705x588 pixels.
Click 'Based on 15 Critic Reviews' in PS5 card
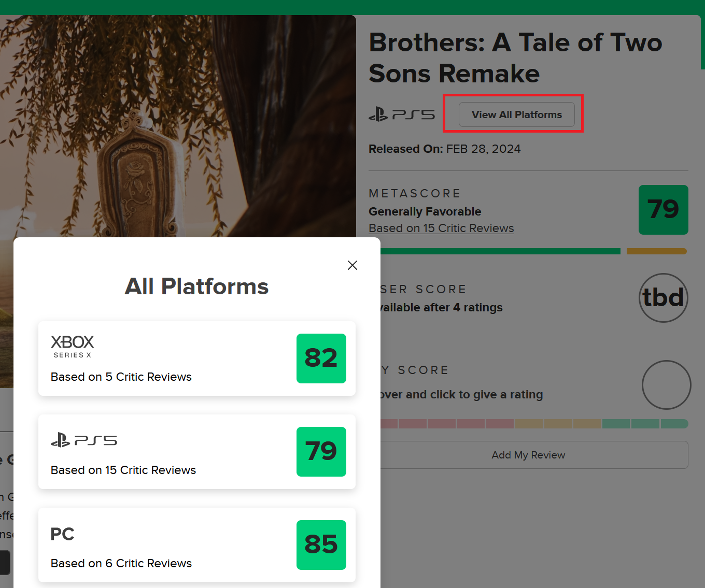123,470
